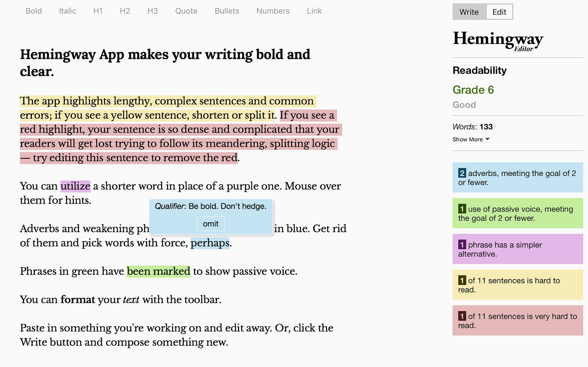Insert Numbers list
The width and height of the screenshot is (588, 367).
point(273,11)
